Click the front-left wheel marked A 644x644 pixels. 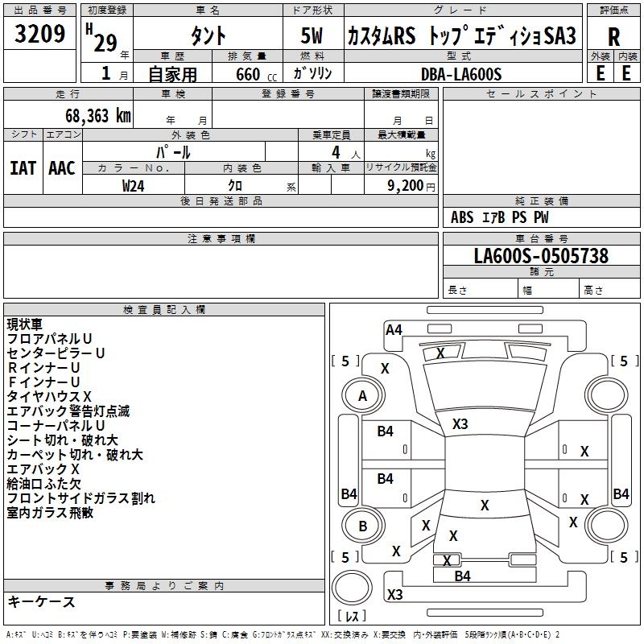point(362,395)
